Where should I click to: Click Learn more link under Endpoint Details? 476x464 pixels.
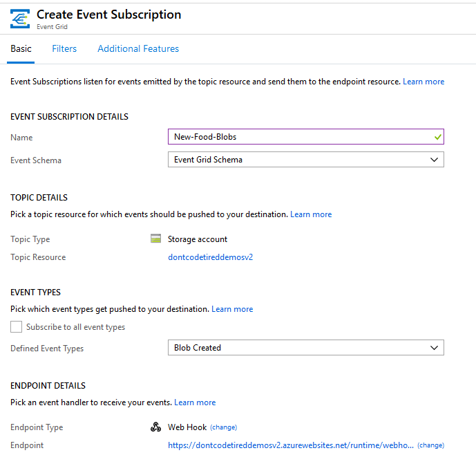[195, 402]
